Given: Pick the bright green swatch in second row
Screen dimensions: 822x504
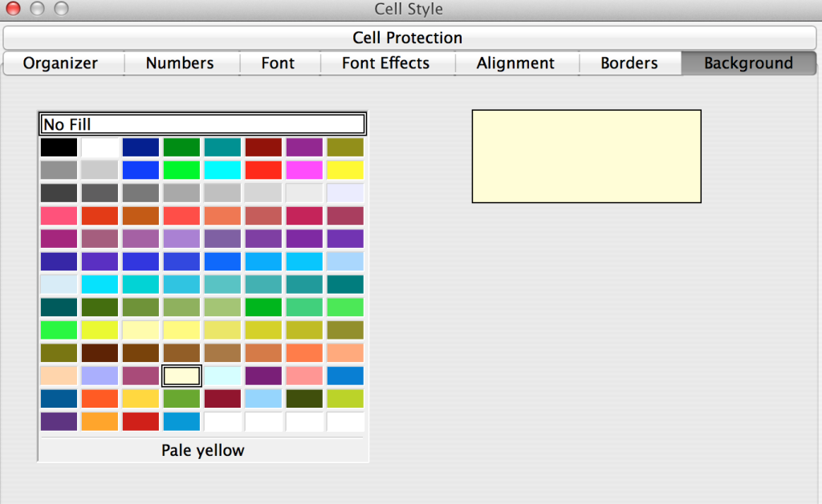Looking at the screenshot, I should click(x=181, y=170).
